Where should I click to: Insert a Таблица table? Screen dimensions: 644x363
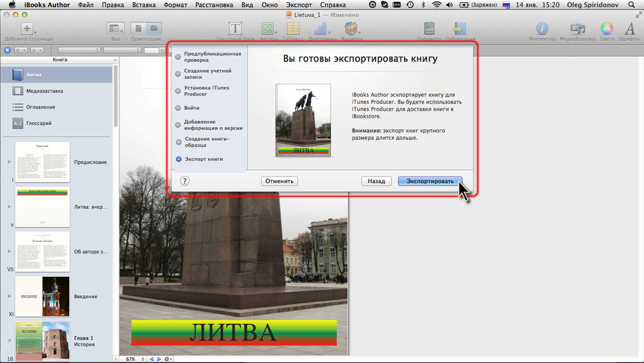(x=293, y=29)
